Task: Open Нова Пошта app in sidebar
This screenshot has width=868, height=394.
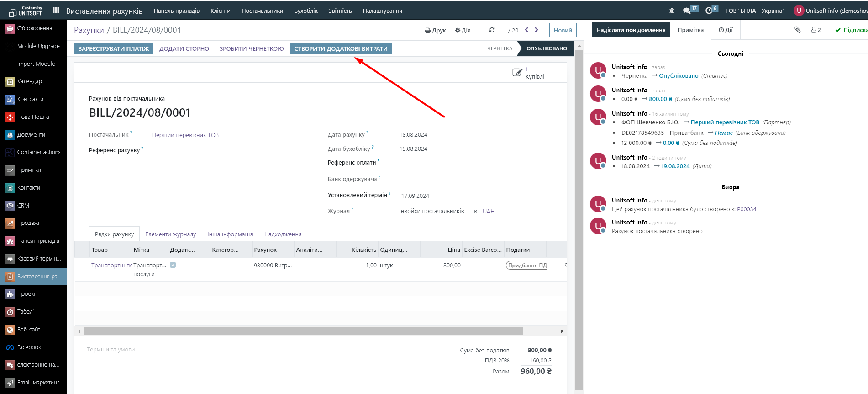Action: tap(33, 117)
